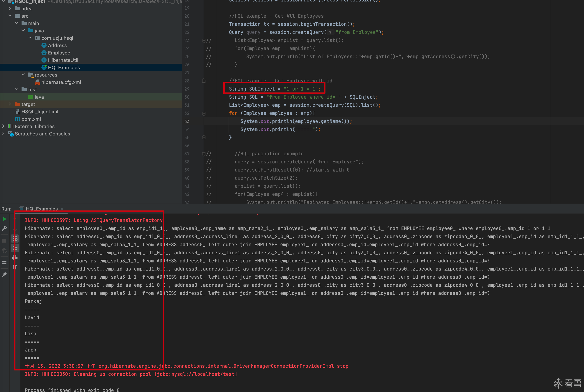The image size is (584, 392).
Task: Click the green Rerun button
Action: (4, 219)
